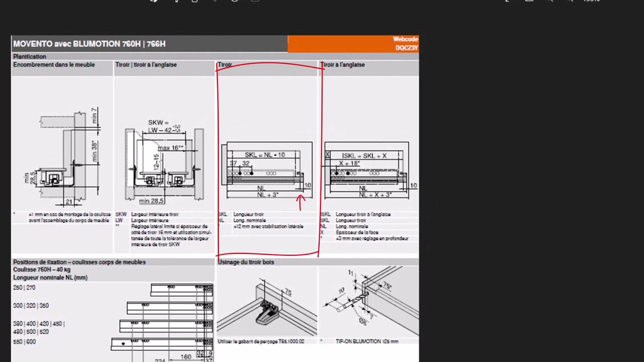Click the Tiroir | tiroir à l'anglaise column header
The image size is (644, 362).
pos(146,65)
